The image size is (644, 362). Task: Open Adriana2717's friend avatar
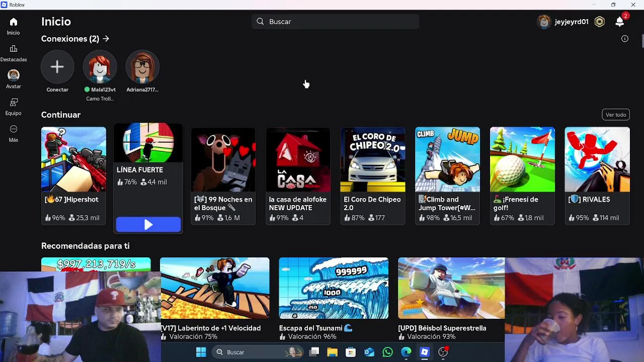(142, 67)
